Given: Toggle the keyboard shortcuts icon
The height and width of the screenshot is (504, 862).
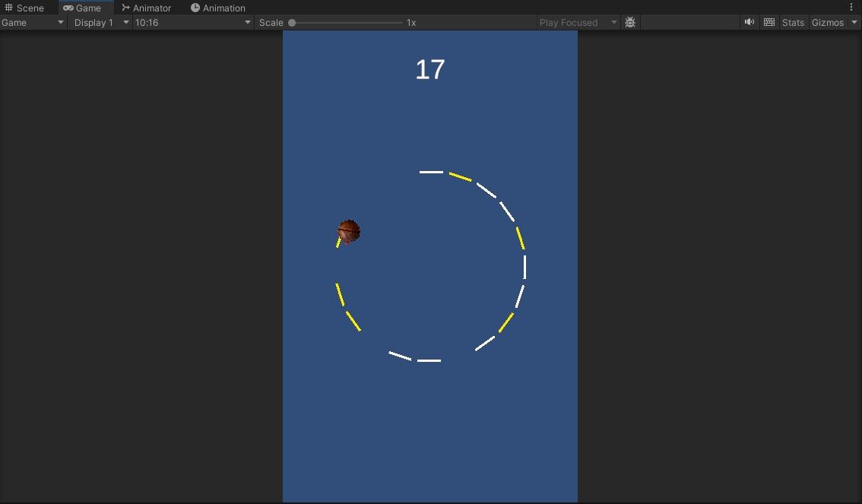Looking at the screenshot, I should pos(769,23).
